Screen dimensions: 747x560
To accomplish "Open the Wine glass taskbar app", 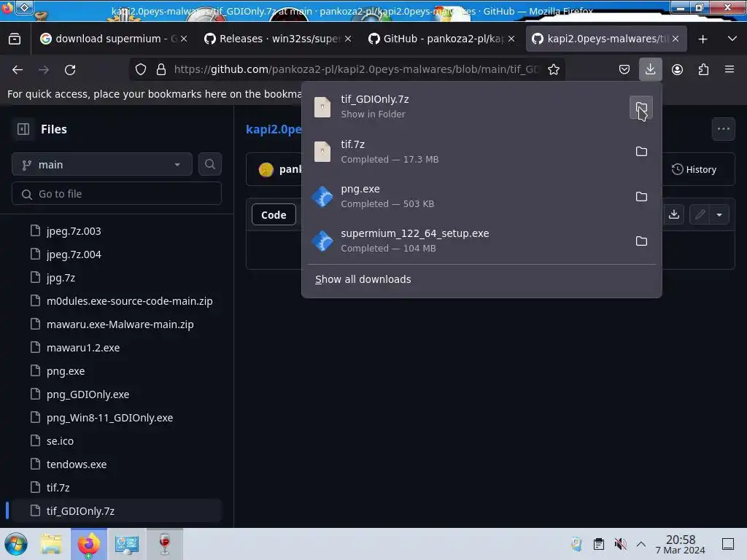I will (x=164, y=544).
